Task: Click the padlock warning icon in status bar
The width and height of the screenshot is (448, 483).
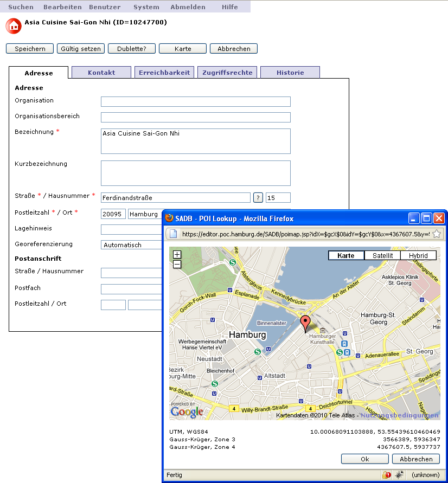Action: (x=386, y=475)
